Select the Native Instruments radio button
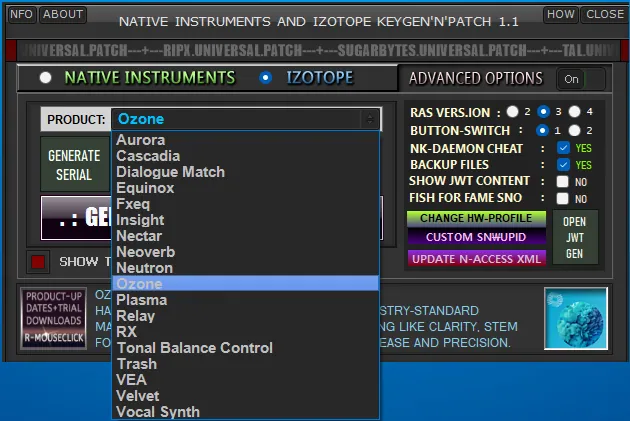This screenshot has width=630, height=421. (x=45, y=78)
